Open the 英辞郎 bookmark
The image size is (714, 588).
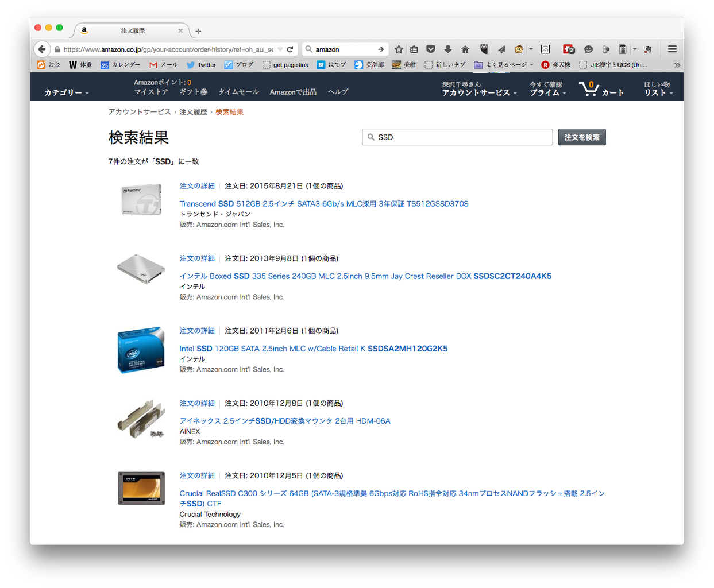click(x=369, y=65)
